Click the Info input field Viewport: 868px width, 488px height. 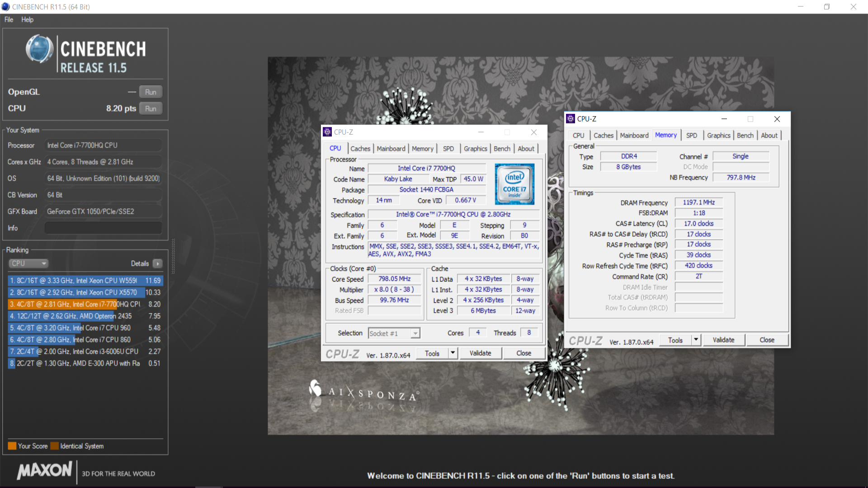103,228
